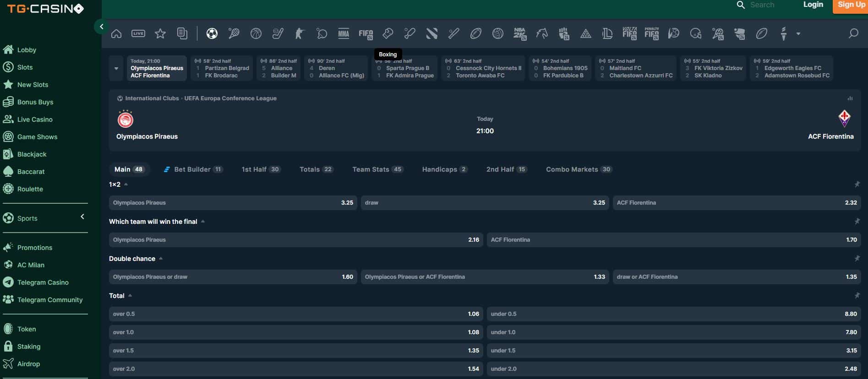The width and height of the screenshot is (868, 379).
Task: Select the Snooker triangle icon
Action: 585,33
